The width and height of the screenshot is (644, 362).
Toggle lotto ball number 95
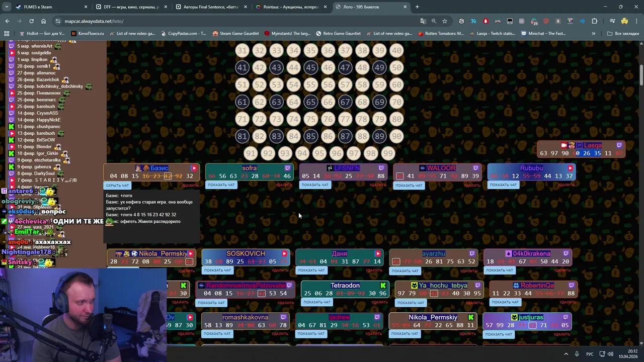pos(319,153)
